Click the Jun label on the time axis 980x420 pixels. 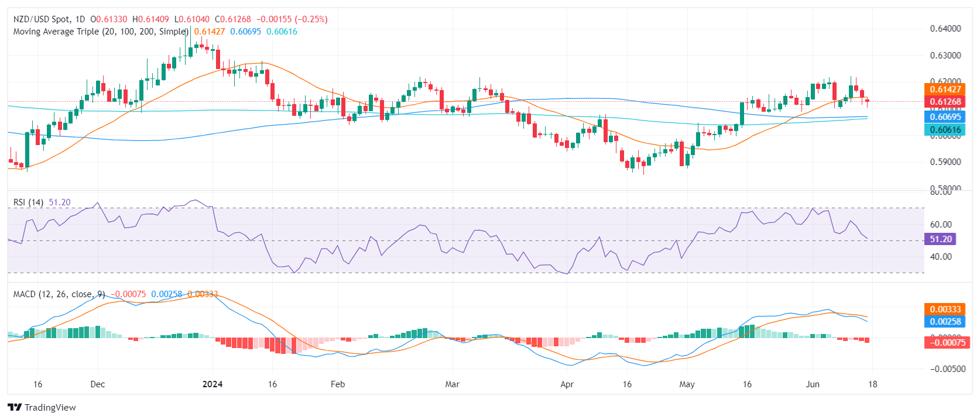[x=813, y=384]
